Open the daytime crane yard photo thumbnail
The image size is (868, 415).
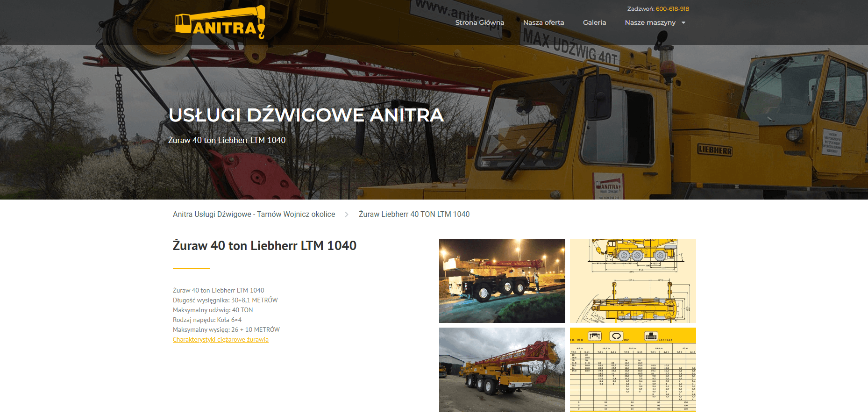coord(502,370)
